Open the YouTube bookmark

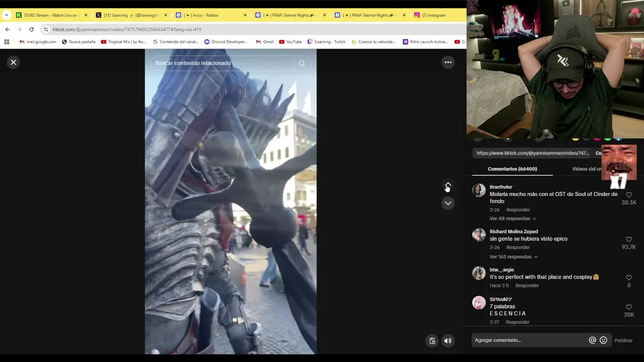(290, 42)
